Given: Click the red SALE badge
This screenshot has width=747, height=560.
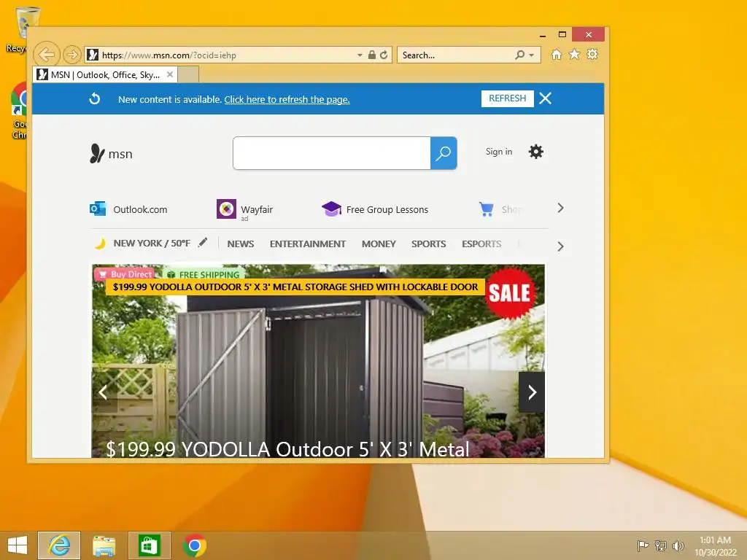Looking at the screenshot, I should [510, 292].
